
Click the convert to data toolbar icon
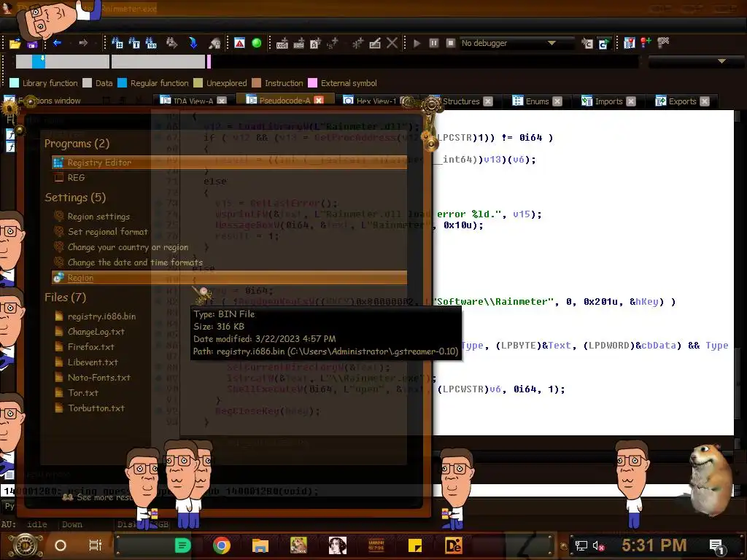coord(298,43)
